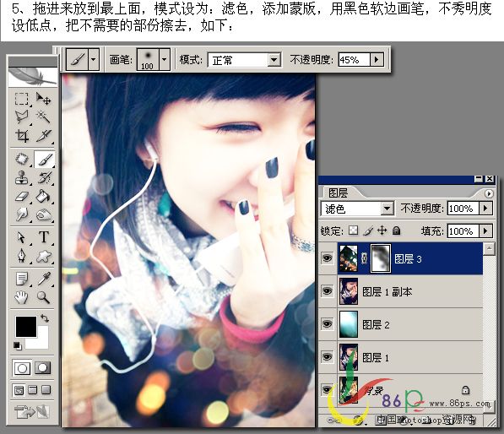This screenshot has height=434, width=504.
Task: Open brush opacity slider arrow
Action: [377, 60]
